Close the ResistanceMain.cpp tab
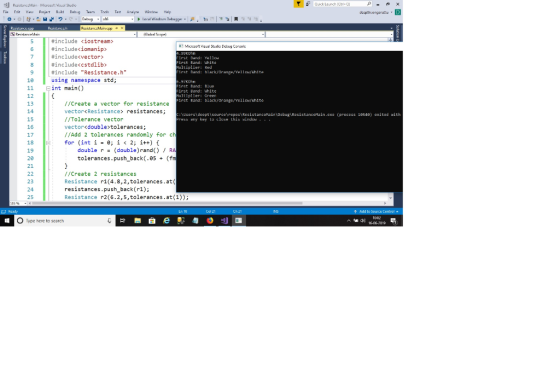 [x=122, y=28]
